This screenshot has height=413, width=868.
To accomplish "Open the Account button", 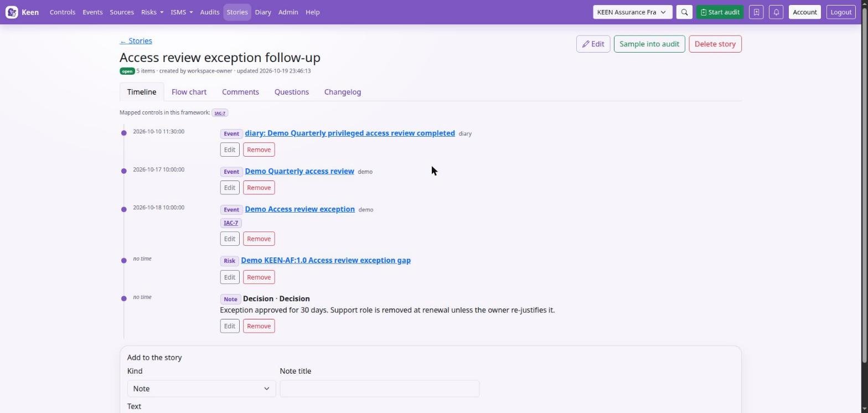I will coord(805,12).
